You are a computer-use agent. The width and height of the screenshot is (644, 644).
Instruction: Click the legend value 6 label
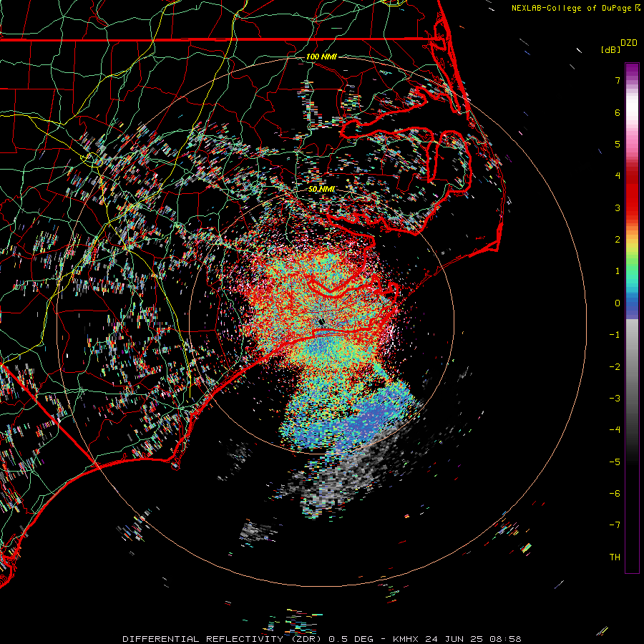click(x=618, y=112)
